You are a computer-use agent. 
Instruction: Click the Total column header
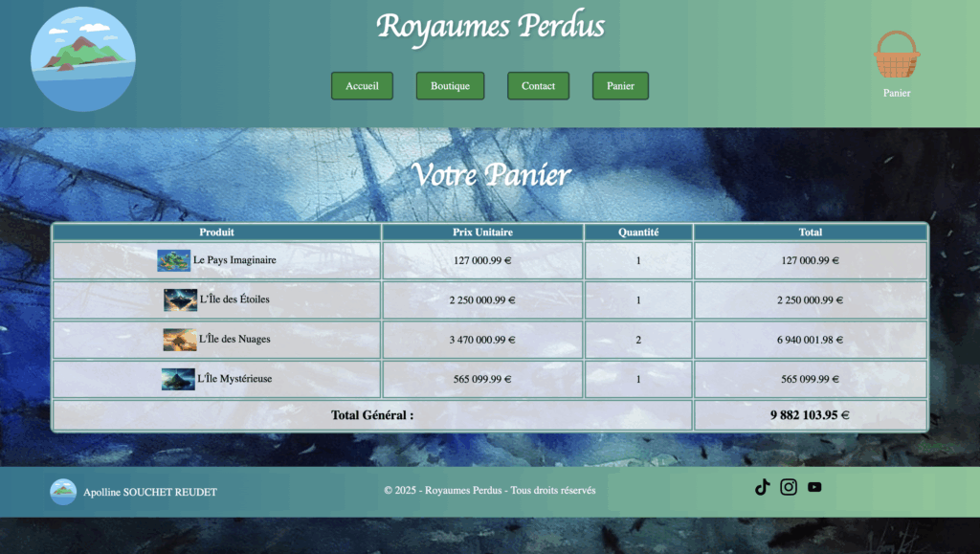point(810,233)
